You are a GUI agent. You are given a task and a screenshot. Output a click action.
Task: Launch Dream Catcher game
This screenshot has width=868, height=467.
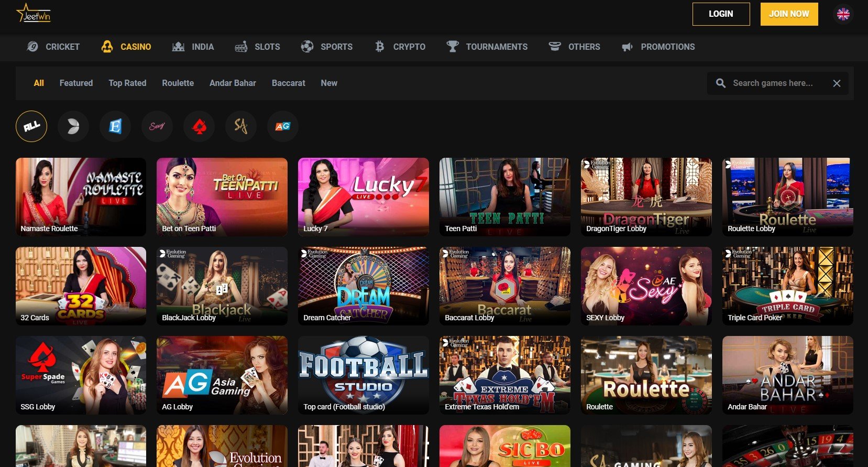364,286
